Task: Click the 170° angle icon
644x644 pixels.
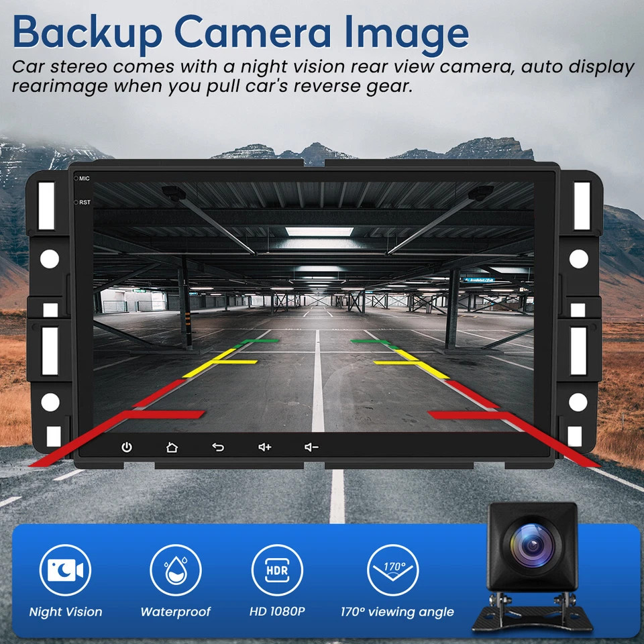Action: point(393,570)
